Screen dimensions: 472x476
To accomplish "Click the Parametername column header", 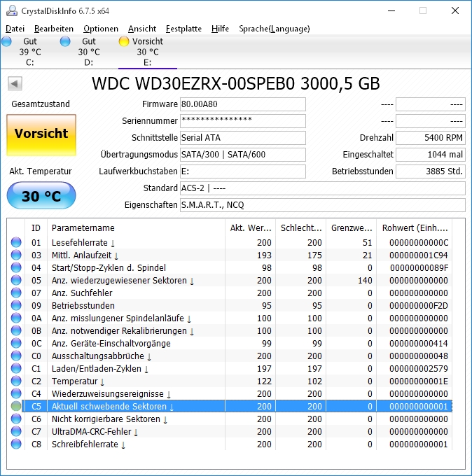I will 136,228.
